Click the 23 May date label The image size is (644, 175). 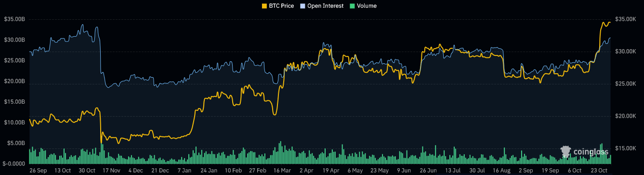[x=380, y=171]
